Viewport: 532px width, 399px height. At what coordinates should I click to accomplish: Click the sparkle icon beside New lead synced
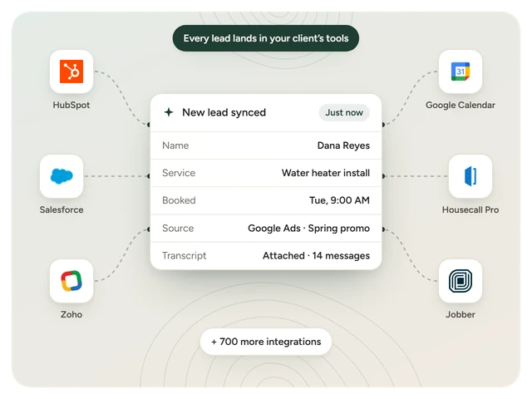(x=169, y=112)
